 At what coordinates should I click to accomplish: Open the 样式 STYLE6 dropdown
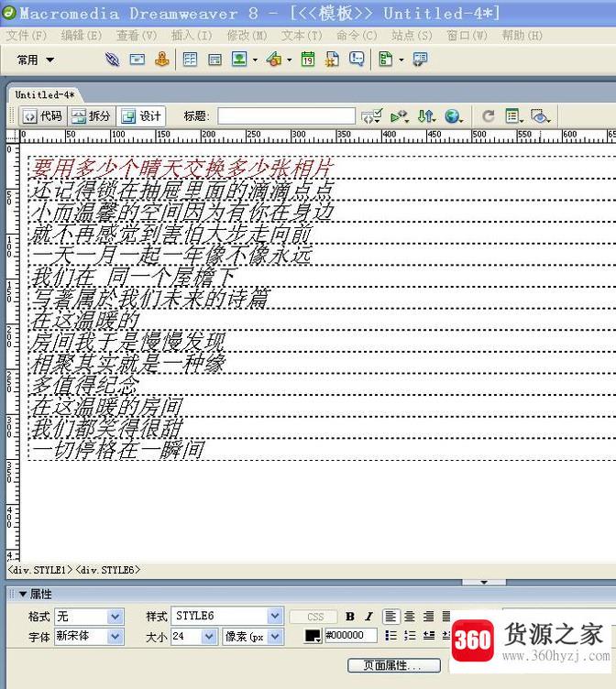point(275,616)
